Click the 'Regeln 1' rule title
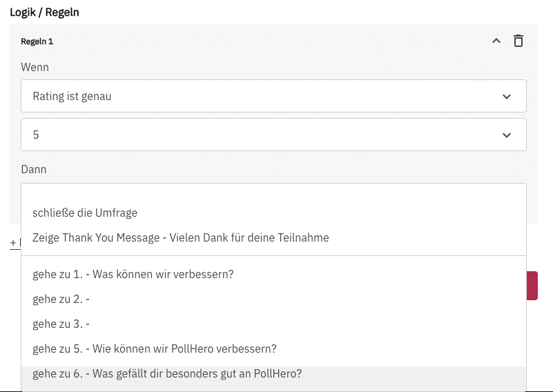Viewport: 553px width, 392px height. click(37, 41)
